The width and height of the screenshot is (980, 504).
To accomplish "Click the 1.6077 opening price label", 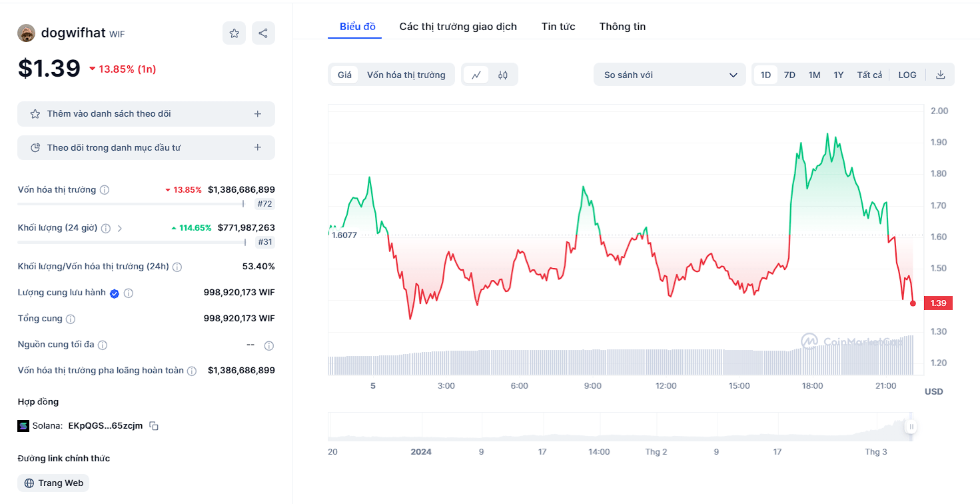I will pyautogui.click(x=344, y=235).
